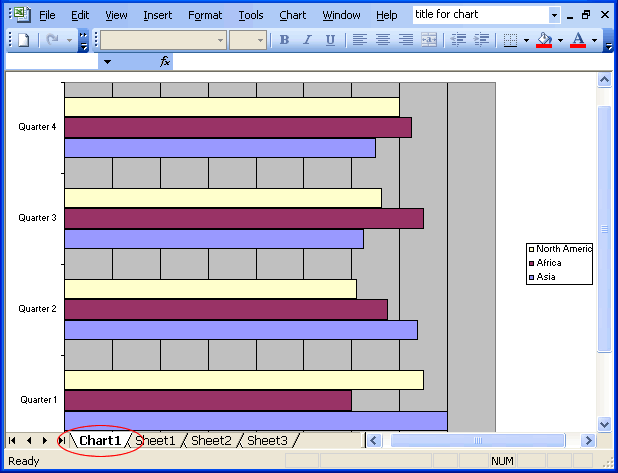Go to first sheet tab arrow
The height and width of the screenshot is (473, 618).
(x=12, y=441)
